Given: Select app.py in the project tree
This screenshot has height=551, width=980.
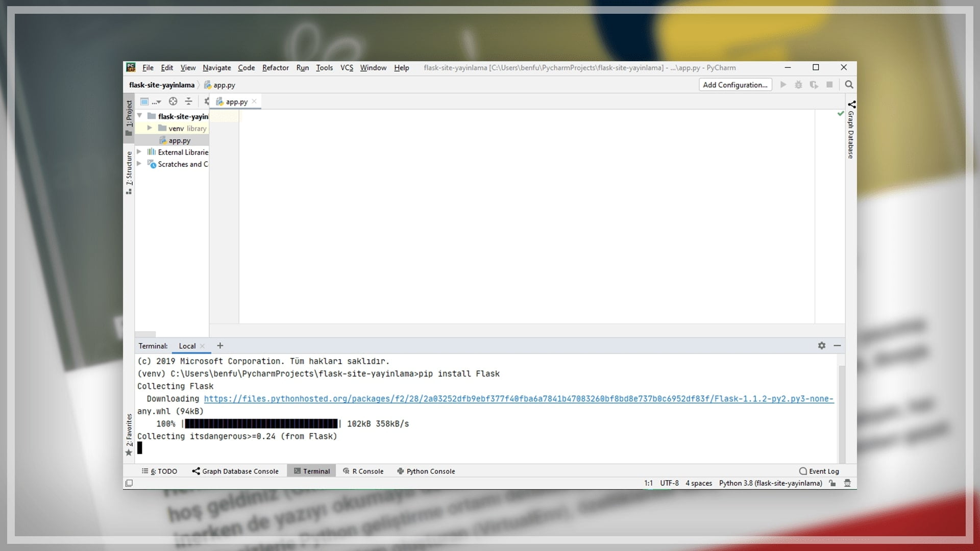Looking at the screenshot, I should click(x=179, y=140).
